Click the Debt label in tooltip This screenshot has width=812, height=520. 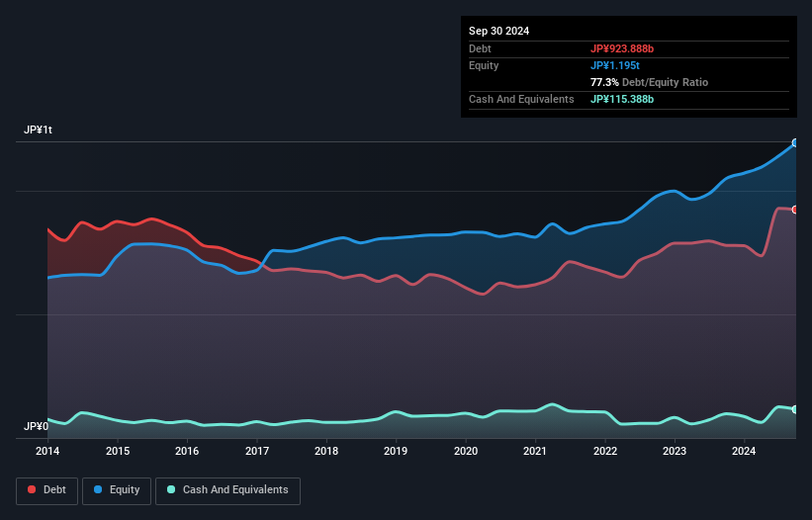[480, 48]
